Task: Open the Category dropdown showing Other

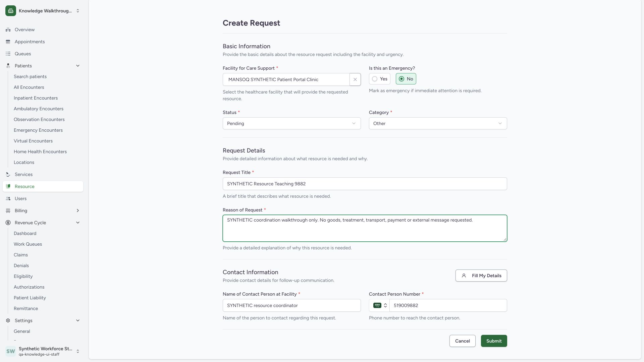Action: 438,123
